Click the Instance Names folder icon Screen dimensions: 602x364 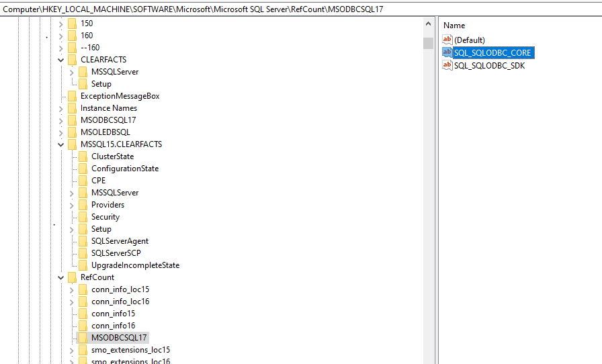pyautogui.click(x=72, y=108)
